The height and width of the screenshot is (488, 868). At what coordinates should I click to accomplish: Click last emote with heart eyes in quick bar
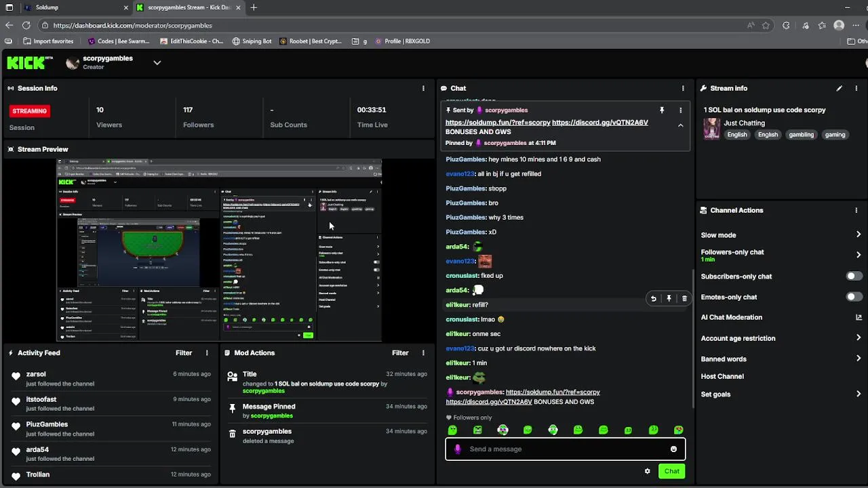coord(678,430)
